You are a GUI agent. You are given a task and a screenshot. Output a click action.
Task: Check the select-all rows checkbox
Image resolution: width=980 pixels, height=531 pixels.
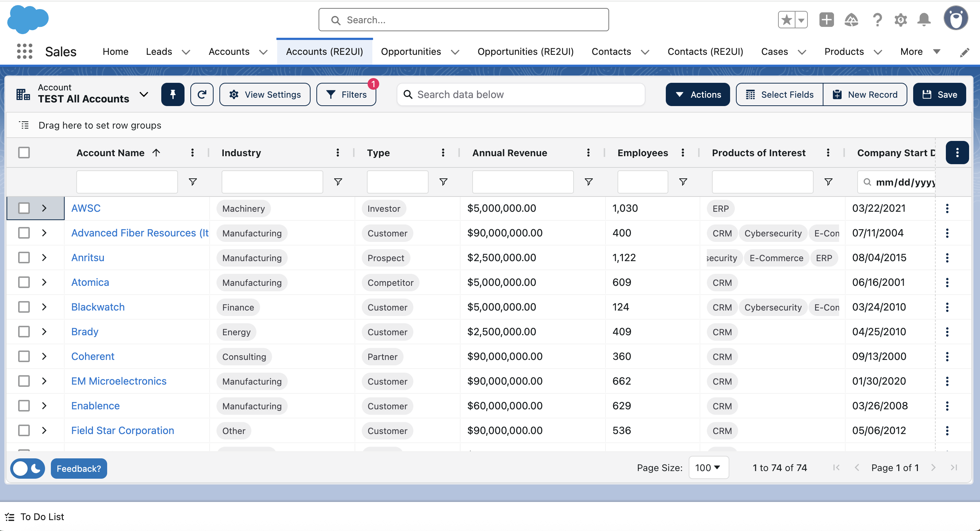(x=24, y=153)
